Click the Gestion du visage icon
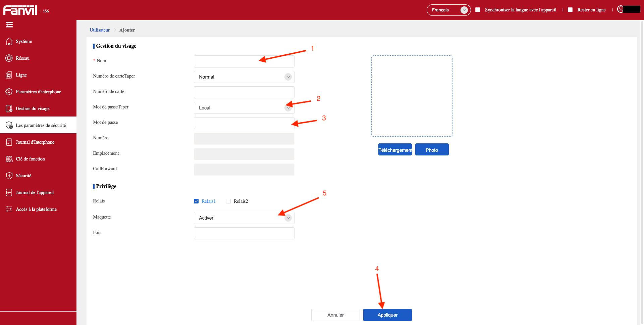 pos(9,108)
